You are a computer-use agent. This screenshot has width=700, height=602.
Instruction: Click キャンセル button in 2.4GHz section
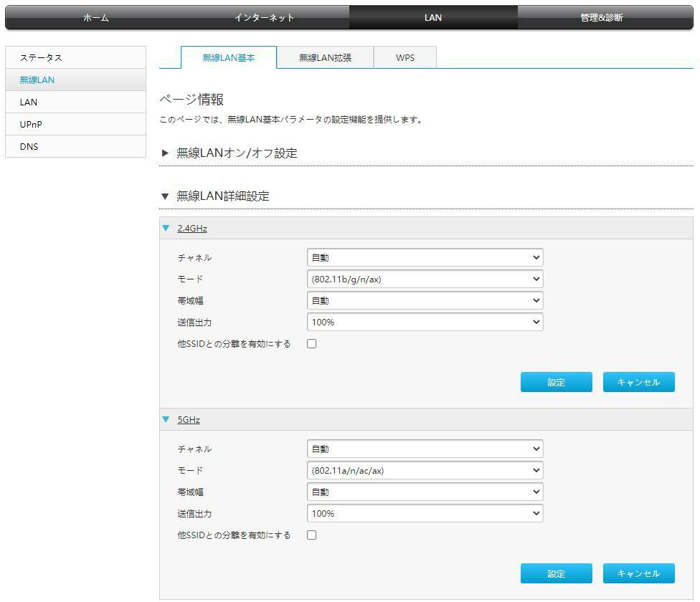click(639, 382)
